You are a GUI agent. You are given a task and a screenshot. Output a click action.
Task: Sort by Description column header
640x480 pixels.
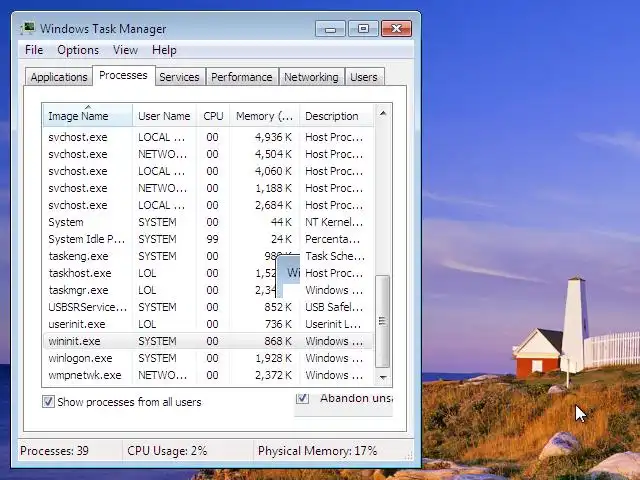336,116
